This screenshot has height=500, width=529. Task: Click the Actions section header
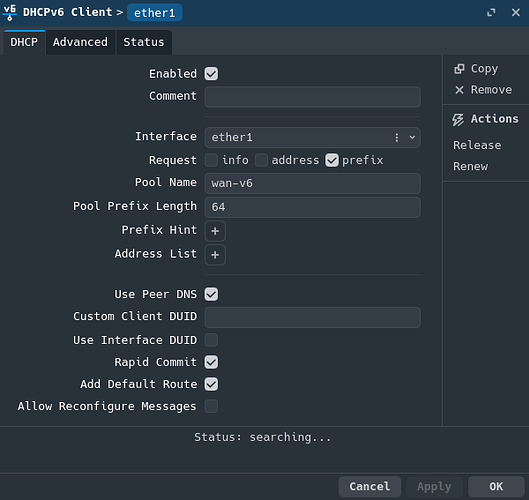(x=485, y=119)
